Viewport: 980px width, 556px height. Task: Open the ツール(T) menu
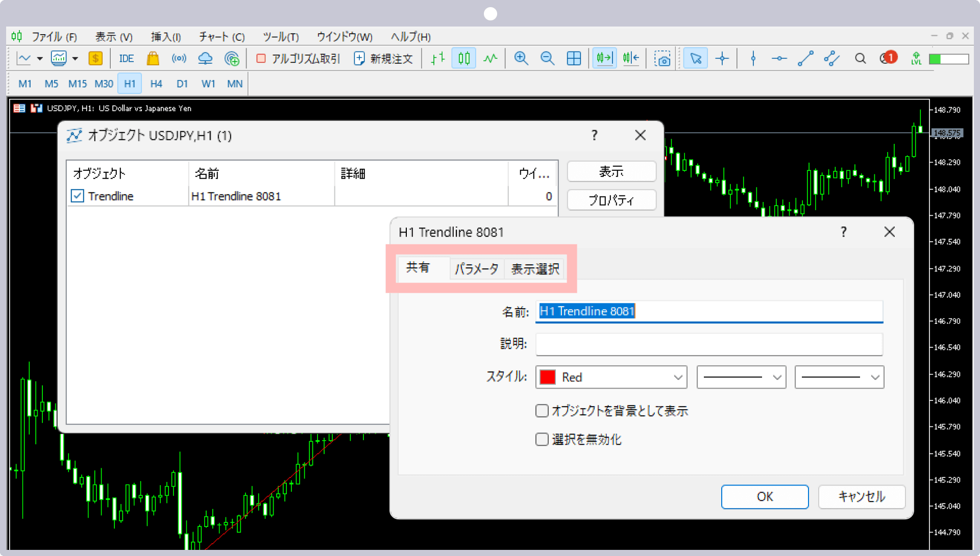[x=281, y=37]
